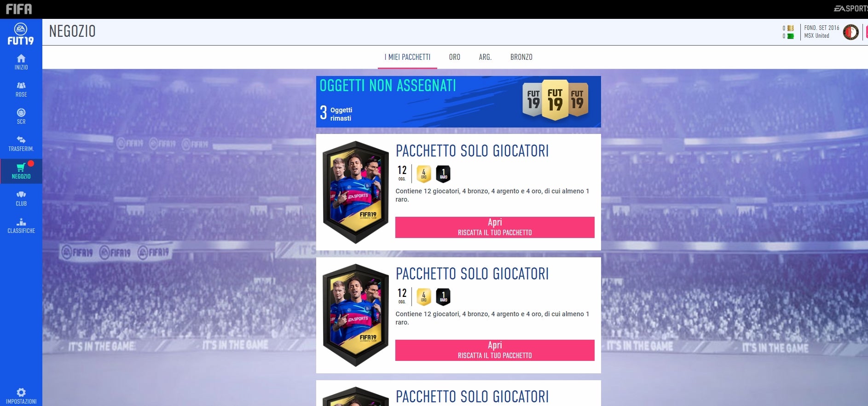Click the first pack artwork image

[356, 192]
